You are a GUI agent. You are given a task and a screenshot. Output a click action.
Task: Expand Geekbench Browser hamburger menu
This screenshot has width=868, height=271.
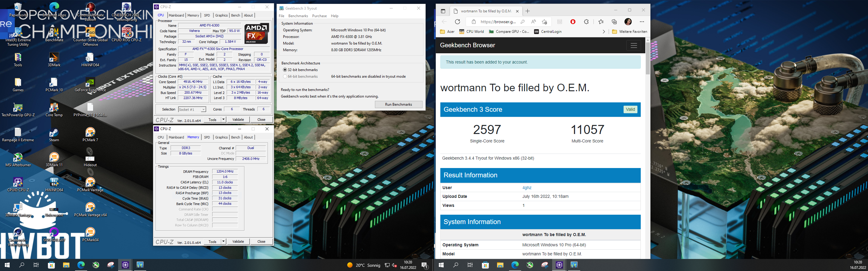click(x=634, y=45)
